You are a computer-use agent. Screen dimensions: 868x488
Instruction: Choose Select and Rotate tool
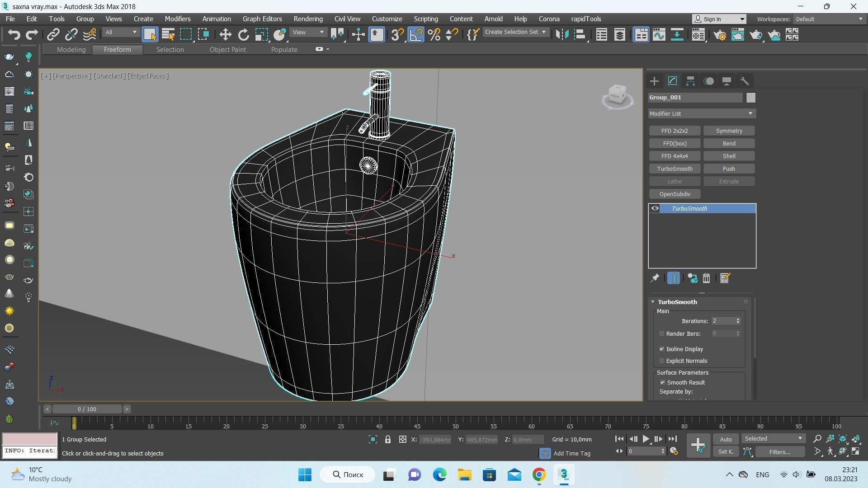244,35
